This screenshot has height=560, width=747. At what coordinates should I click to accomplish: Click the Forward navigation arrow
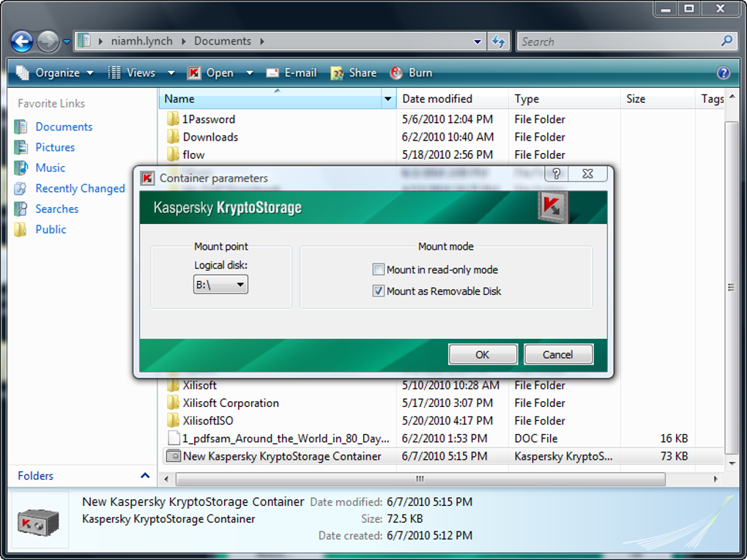tap(48, 42)
